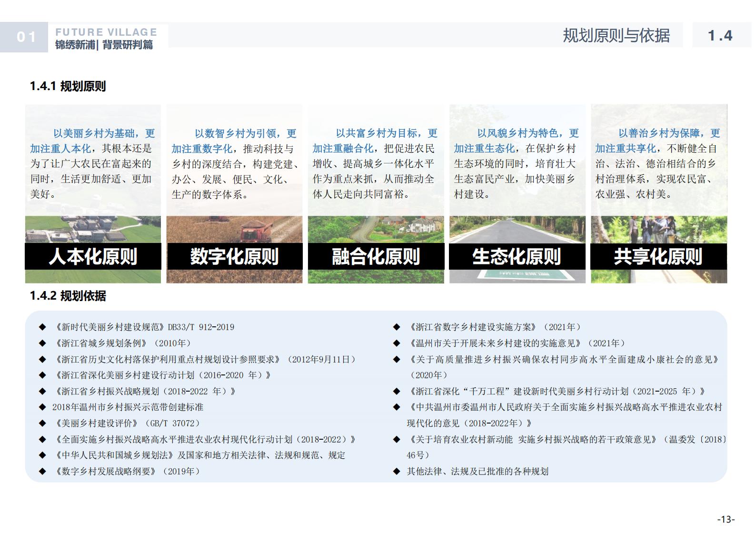Click blue text 以风貌乡村为特色，更
This screenshot has height=535, width=756.
click(x=528, y=133)
